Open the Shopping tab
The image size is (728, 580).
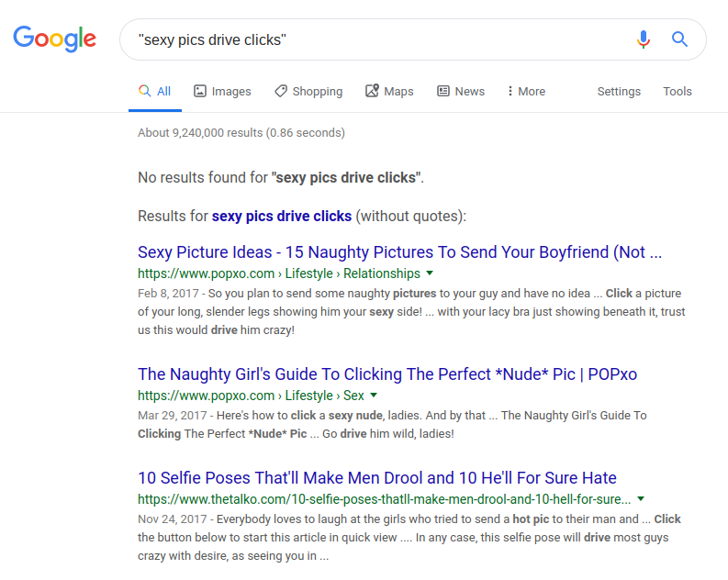click(308, 92)
